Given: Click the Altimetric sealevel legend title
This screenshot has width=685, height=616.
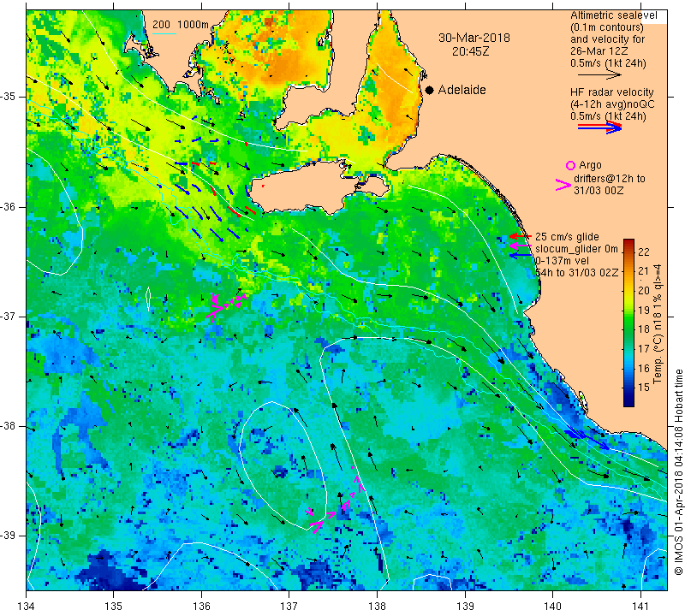Looking at the screenshot, I should coord(613,15).
